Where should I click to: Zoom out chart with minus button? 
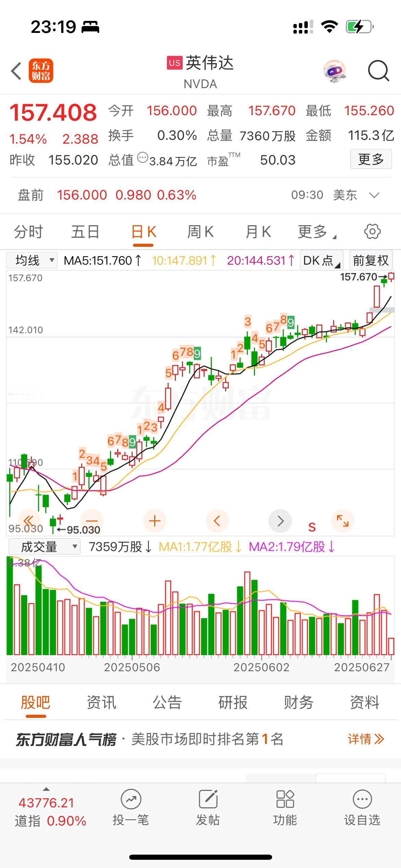[x=91, y=521]
